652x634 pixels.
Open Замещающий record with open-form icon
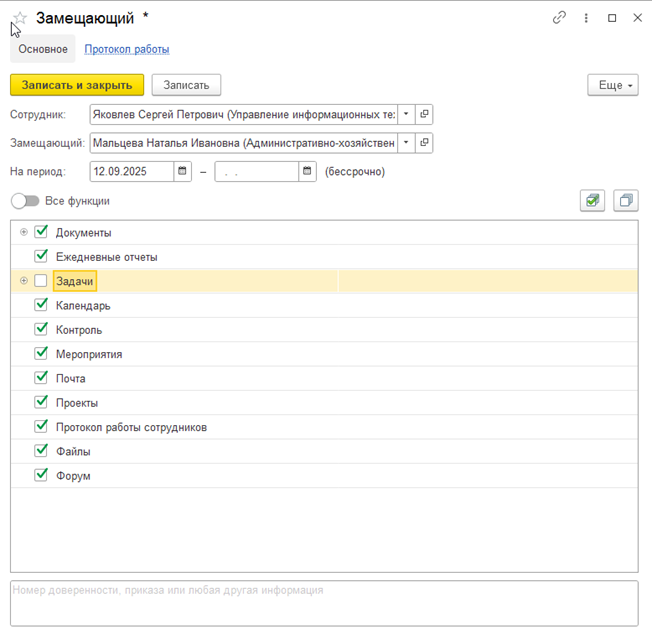(424, 143)
